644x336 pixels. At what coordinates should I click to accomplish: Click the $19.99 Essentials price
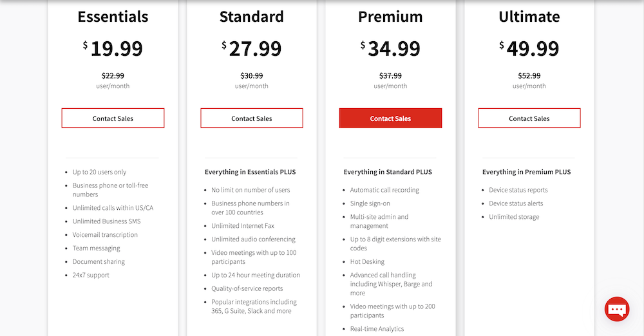113,48
